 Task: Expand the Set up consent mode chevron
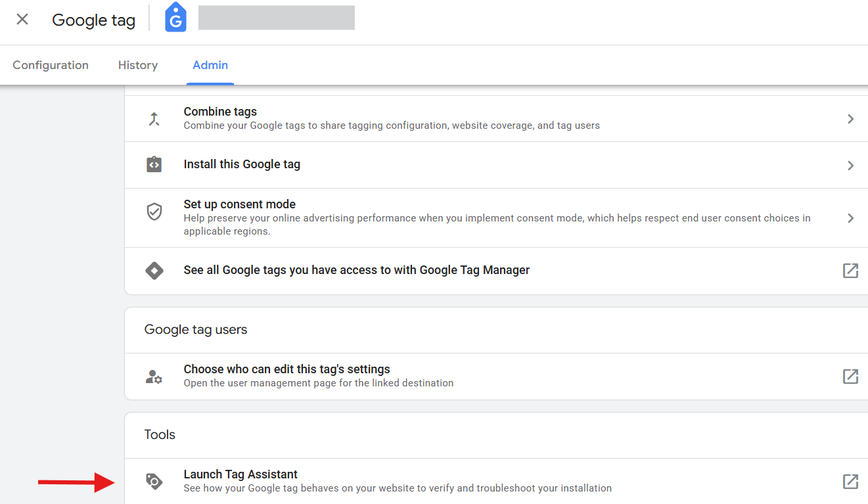point(850,218)
